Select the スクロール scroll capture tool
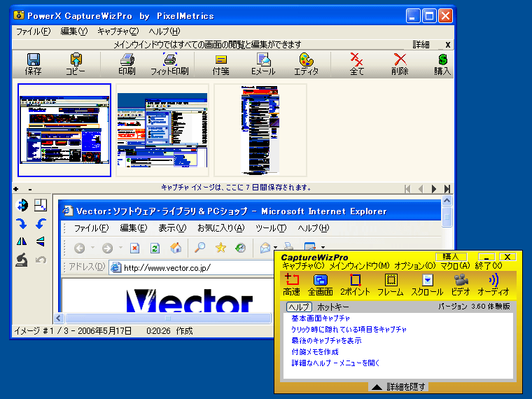 [x=427, y=285]
